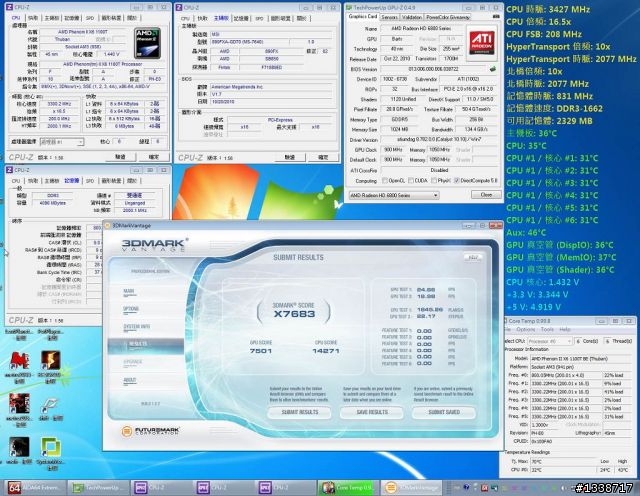The image size is (640, 496).
Task: Click the Freq. #0 value in Core Temp
Action: pyautogui.click(x=566, y=375)
